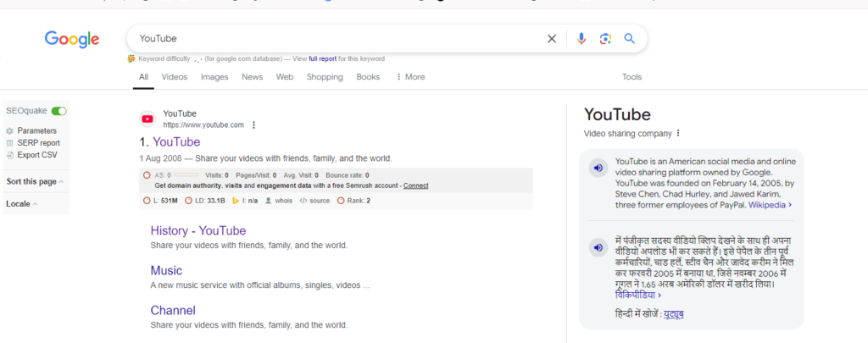
Task: Open the Parameters option in SEOquake
Action: point(36,131)
